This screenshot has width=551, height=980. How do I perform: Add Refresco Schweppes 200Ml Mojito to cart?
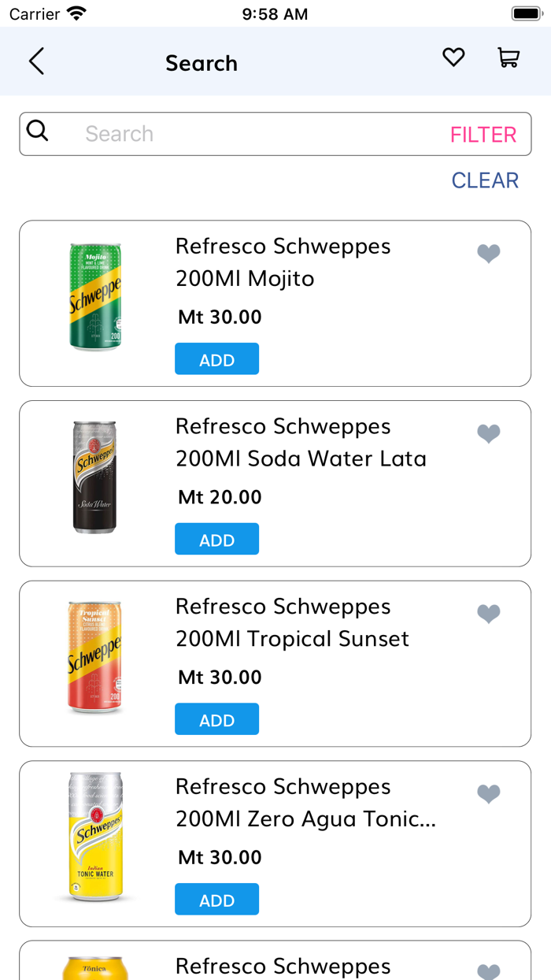[x=216, y=358]
